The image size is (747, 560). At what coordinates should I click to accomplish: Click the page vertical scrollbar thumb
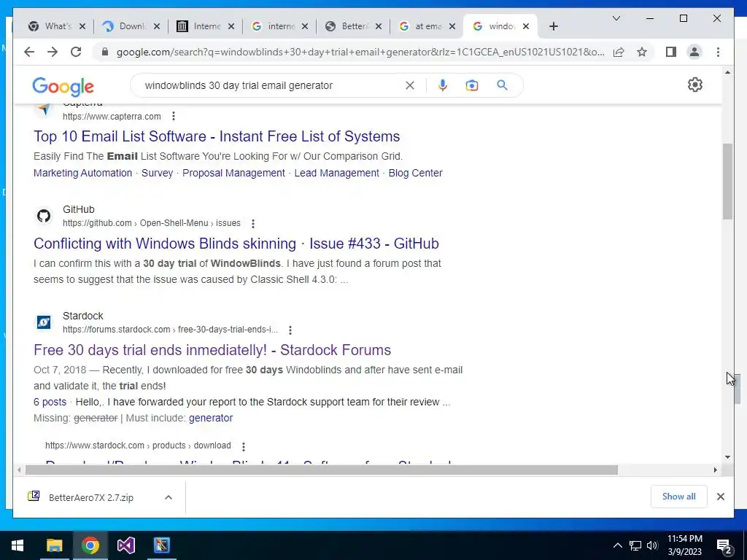coord(727,181)
